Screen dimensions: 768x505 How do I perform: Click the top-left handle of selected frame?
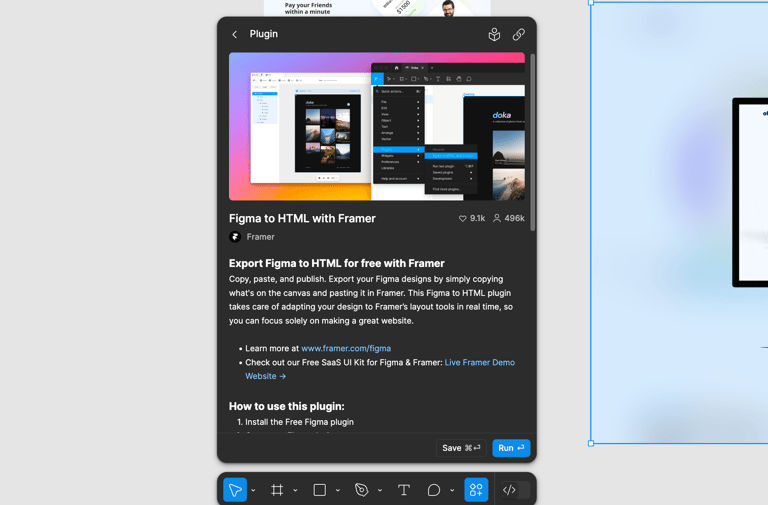click(x=591, y=2)
